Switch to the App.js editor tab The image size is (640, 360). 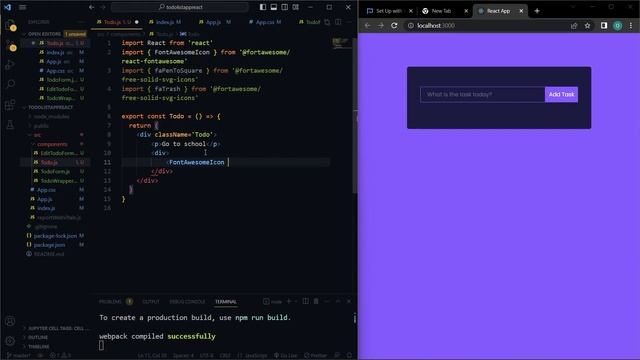(215, 22)
